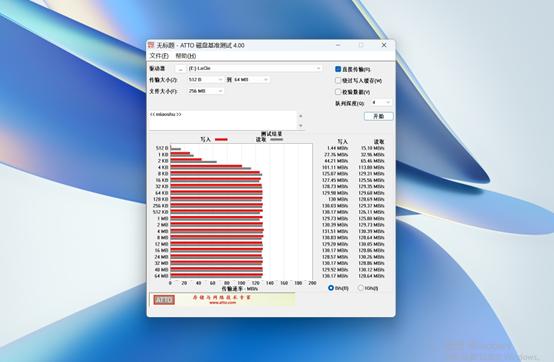Click the description box scroll up arrow

coord(301,116)
